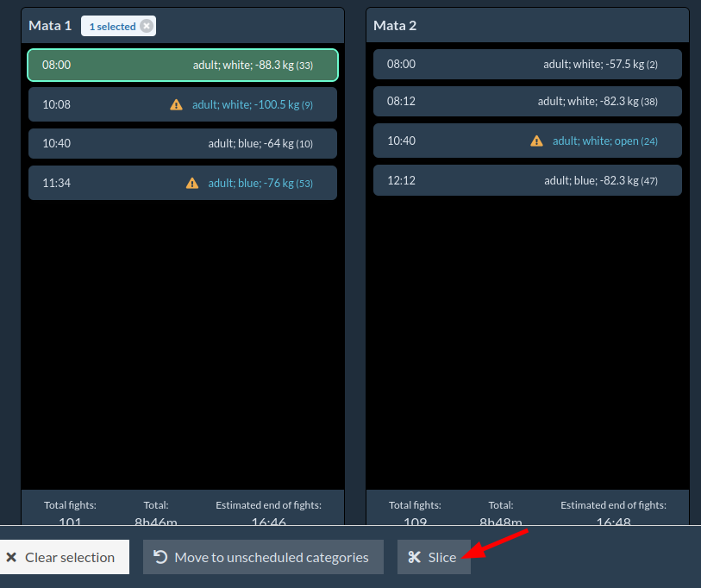Click the "1 selected" badge text
This screenshot has height=588, width=701.
tap(112, 27)
